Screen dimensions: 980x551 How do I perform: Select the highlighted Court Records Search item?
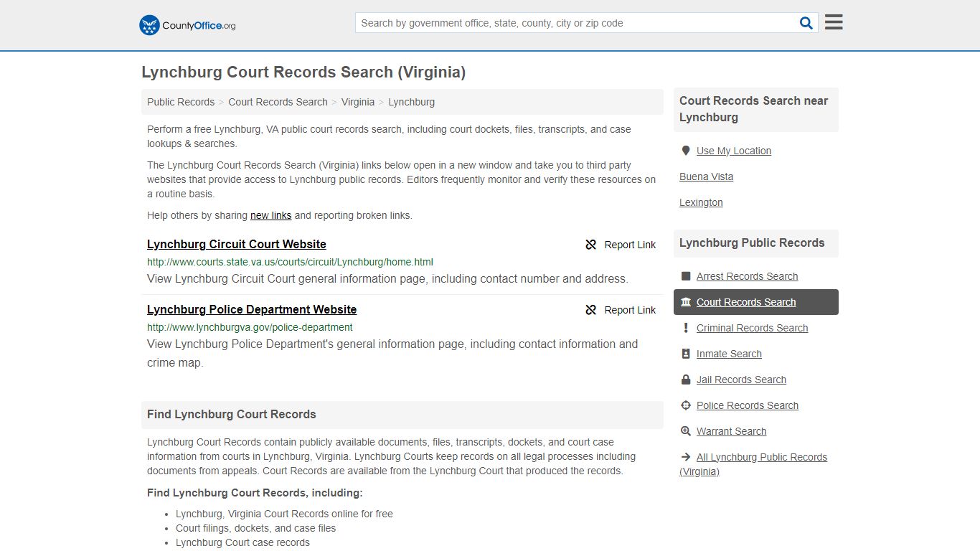[x=756, y=302]
